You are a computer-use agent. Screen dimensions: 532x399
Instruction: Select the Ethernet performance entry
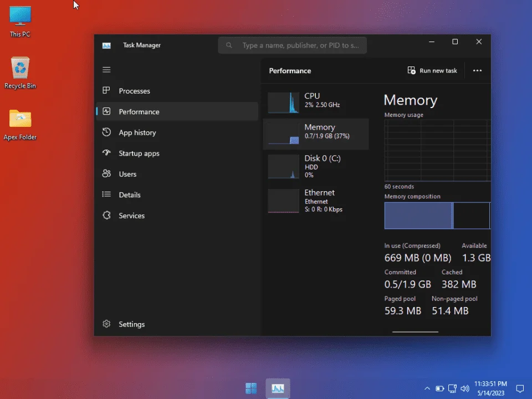coord(316,201)
